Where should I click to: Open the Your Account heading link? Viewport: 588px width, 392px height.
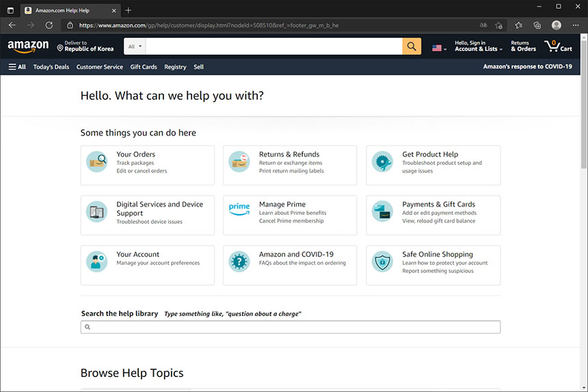[x=137, y=254]
